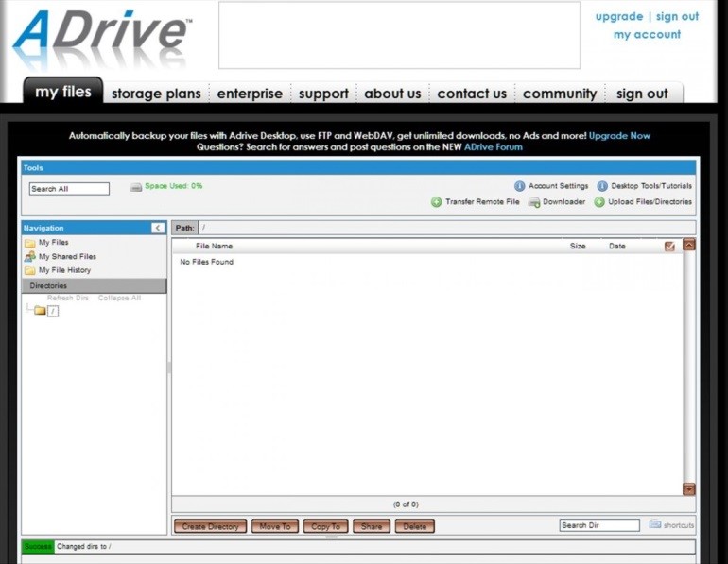Open the contact us tab
This screenshot has height=564, width=728.
[x=472, y=94]
